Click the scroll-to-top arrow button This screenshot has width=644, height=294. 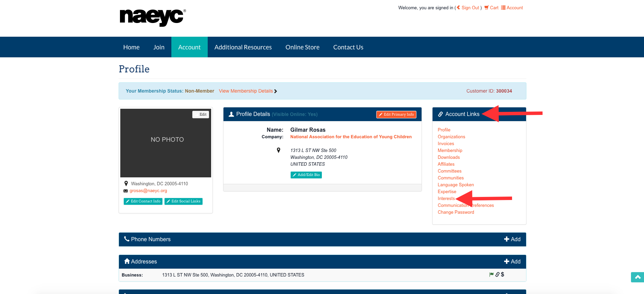637,277
